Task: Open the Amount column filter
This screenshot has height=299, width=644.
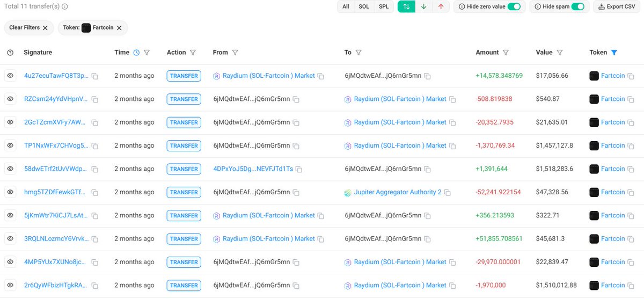Action: (506, 53)
